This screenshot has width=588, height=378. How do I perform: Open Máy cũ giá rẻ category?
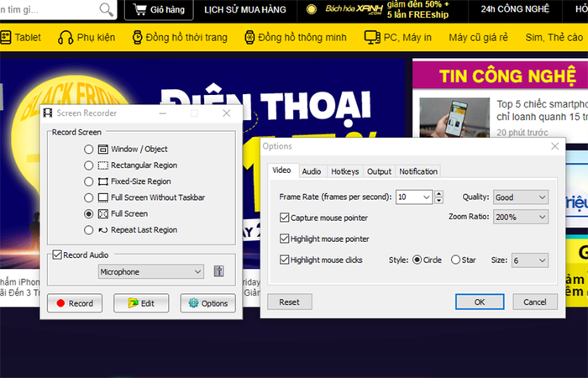pyautogui.click(x=478, y=38)
